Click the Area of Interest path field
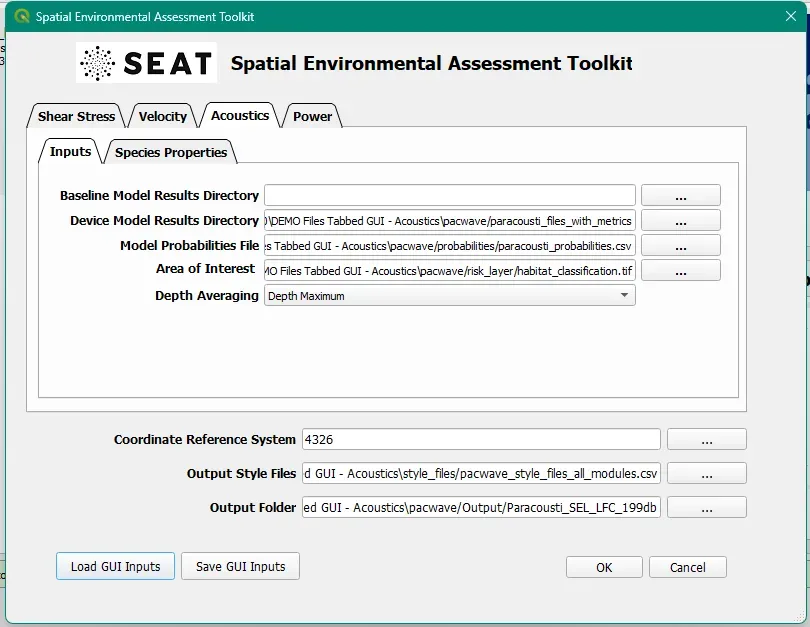The width and height of the screenshot is (810, 627). (x=449, y=271)
